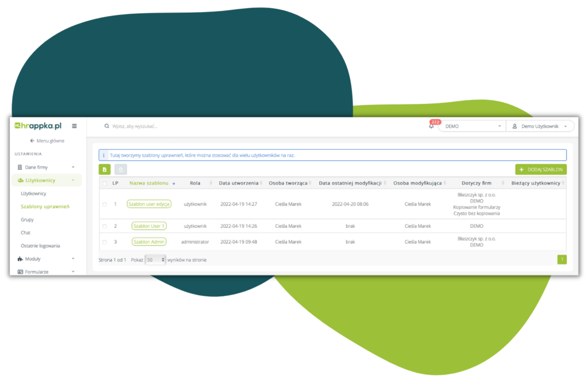Screen dimensions: 588x392
Task: Click the green export file icon
Action: click(105, 169)
